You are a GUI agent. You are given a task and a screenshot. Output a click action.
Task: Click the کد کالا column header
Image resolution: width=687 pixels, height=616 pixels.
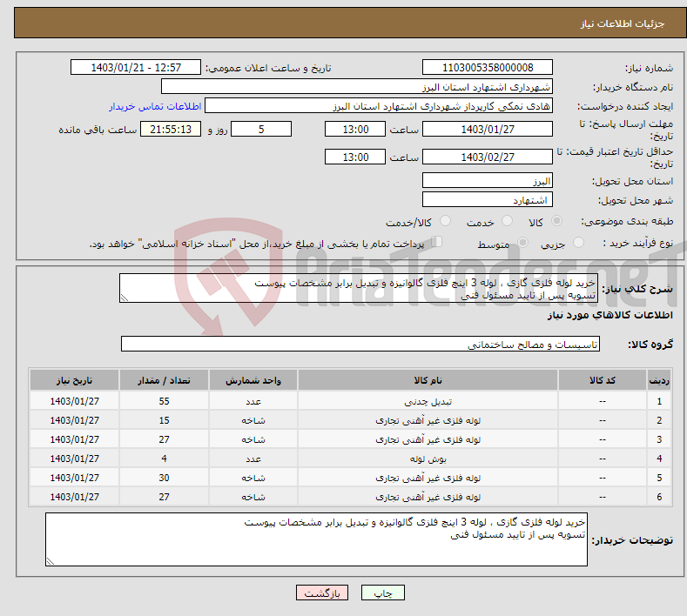603,380
